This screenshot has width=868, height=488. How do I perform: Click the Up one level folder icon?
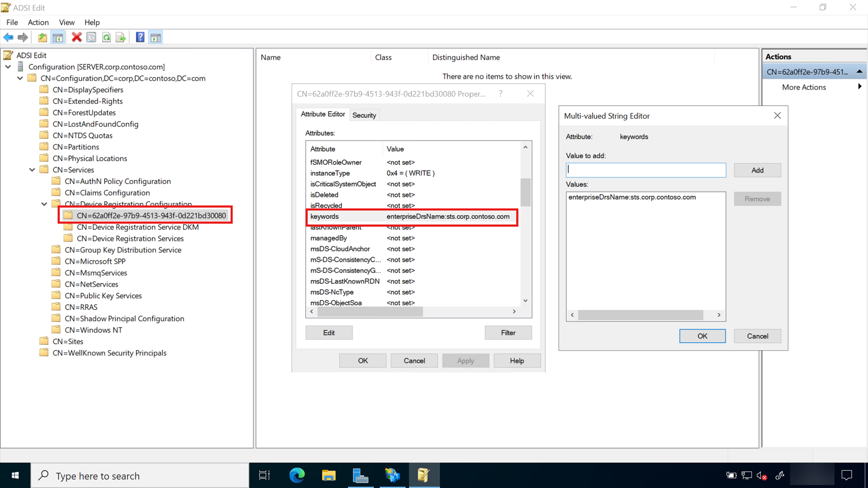point(42,38)
